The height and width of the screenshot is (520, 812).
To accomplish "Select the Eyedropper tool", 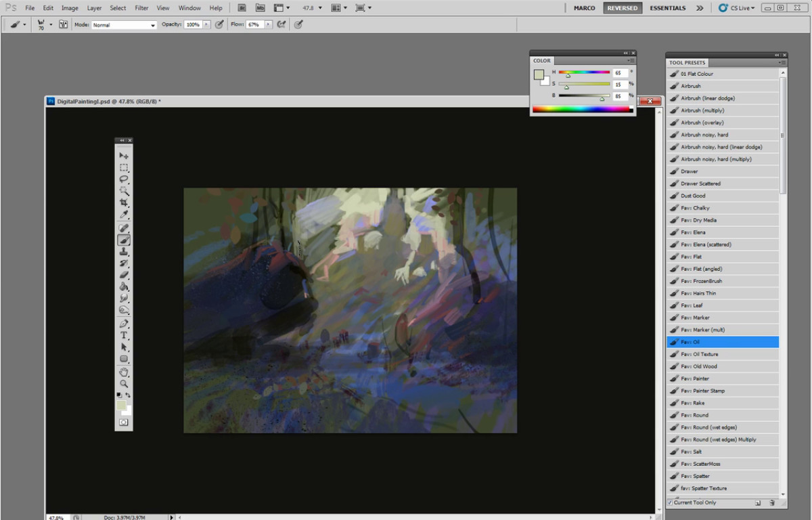I will tap(124, 215).
